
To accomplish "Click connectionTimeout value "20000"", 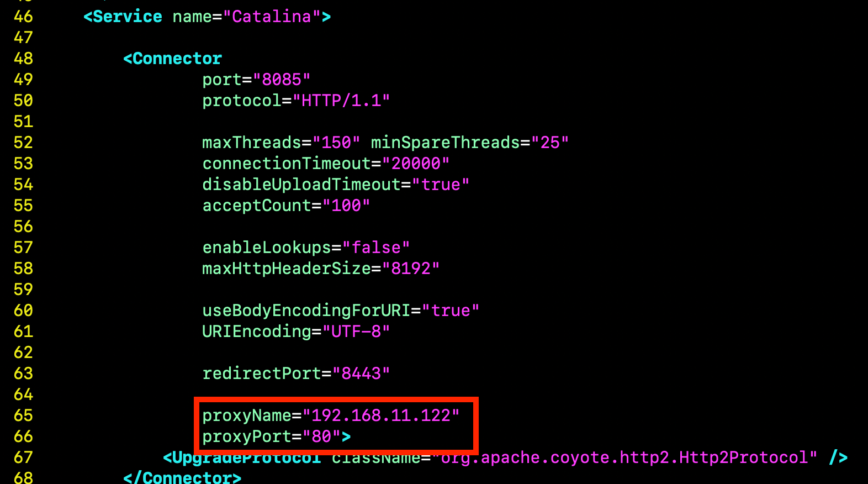I will coord(416,164).
